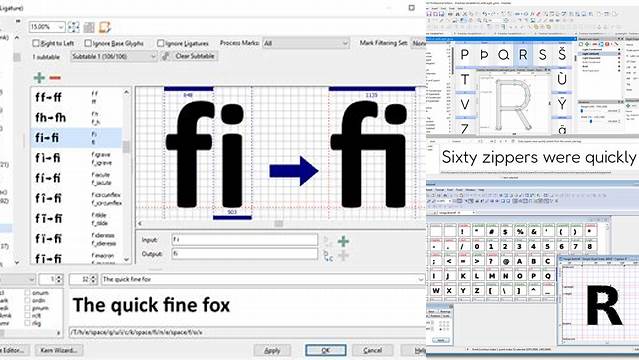Click the Apply button
639x360 pixels.
pyautogui.click(x=272, y=350)
